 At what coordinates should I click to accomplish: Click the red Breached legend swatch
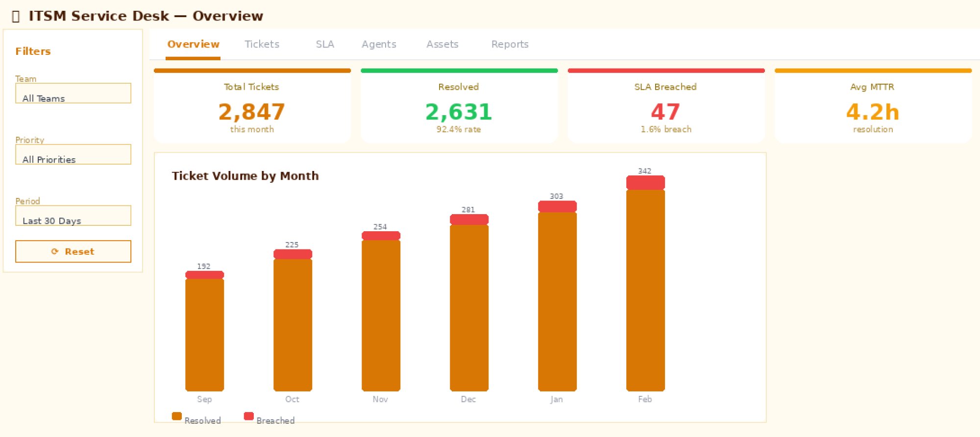(x=249, y=416)
